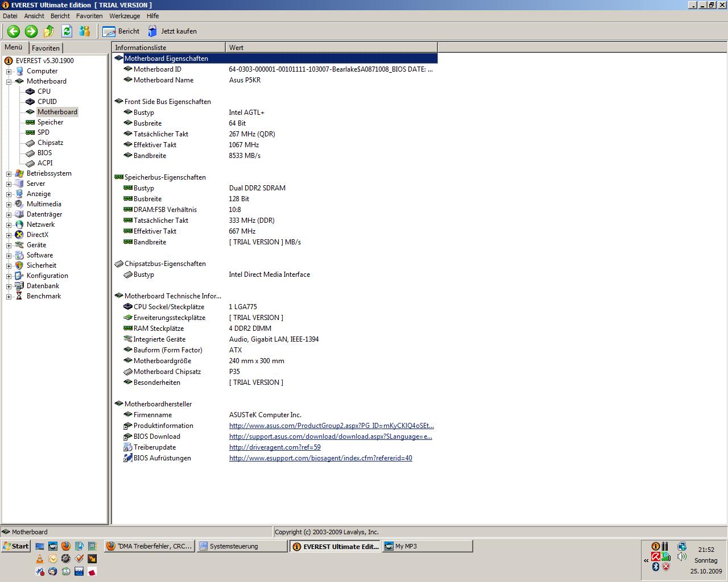The image size is (728, 582).
Task: Click the Jetzt kaufen toolbar button
Action: pos(172,31)
